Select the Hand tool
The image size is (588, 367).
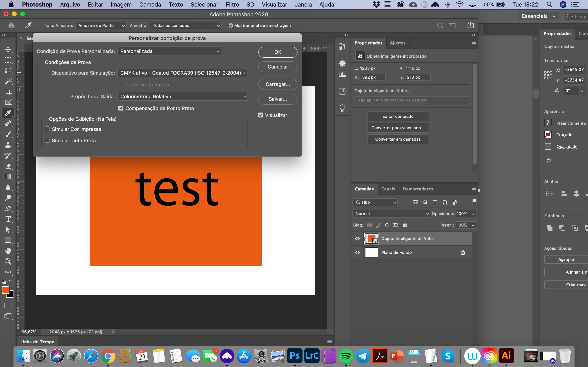click(x=8, y=251)
